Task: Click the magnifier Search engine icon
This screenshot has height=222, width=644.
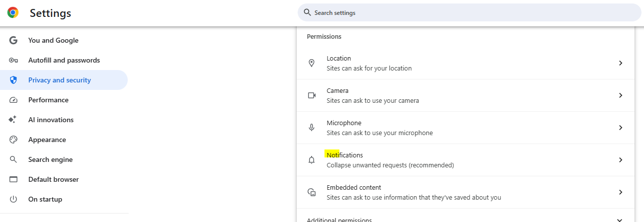Action: pyautogui.click(x=13, y=159)
